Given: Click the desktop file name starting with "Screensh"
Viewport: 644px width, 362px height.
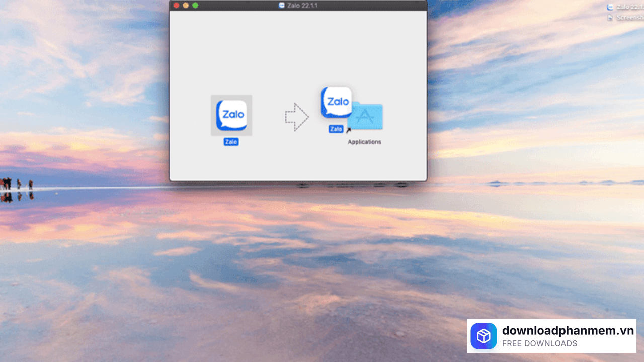Looking at the screenshot, I should (x=630, y=17).
